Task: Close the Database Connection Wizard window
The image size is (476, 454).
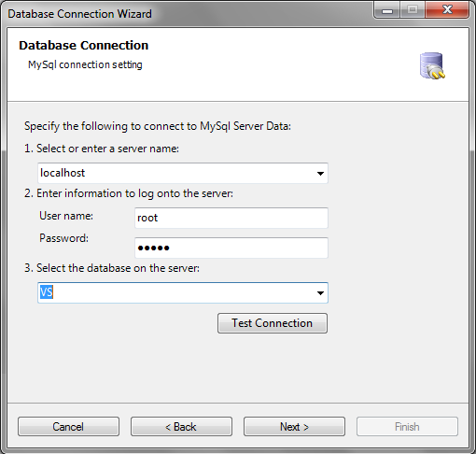Action: [447, 10]
